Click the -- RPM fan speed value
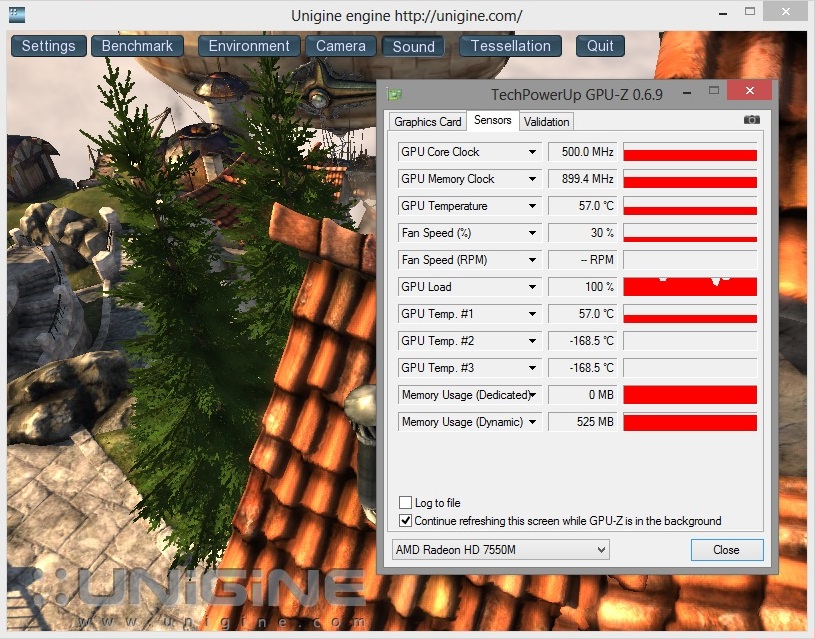Screen dimensions: 815x639 583,260
